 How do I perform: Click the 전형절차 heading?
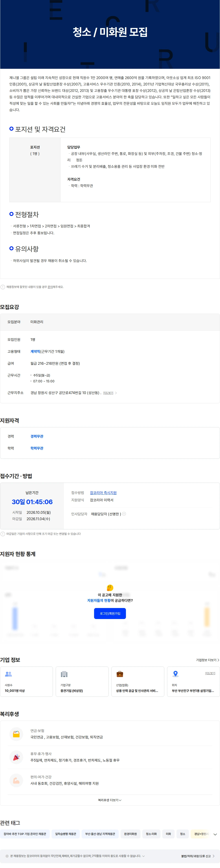point(27,214)
